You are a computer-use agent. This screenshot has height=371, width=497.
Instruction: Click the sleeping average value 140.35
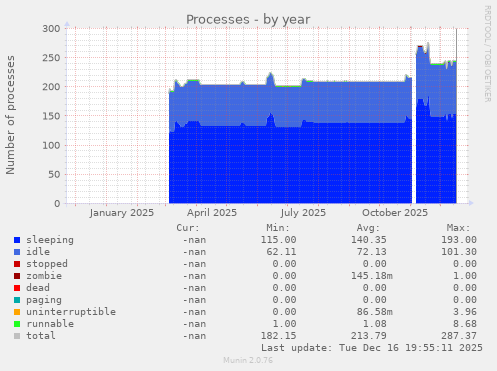click(x=369, y=240)
